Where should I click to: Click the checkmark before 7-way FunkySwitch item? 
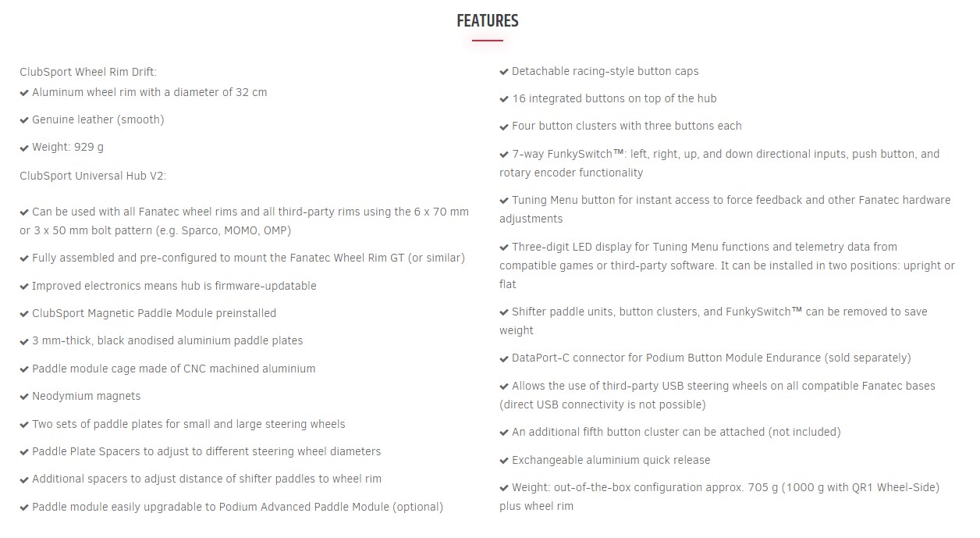[504, 155]
